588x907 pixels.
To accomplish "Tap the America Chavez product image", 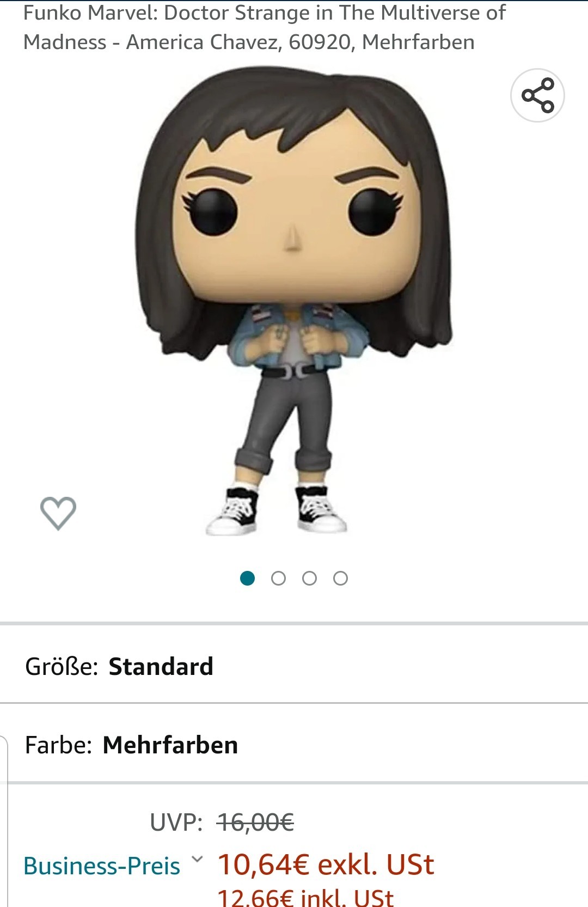I will click(294, 301).
